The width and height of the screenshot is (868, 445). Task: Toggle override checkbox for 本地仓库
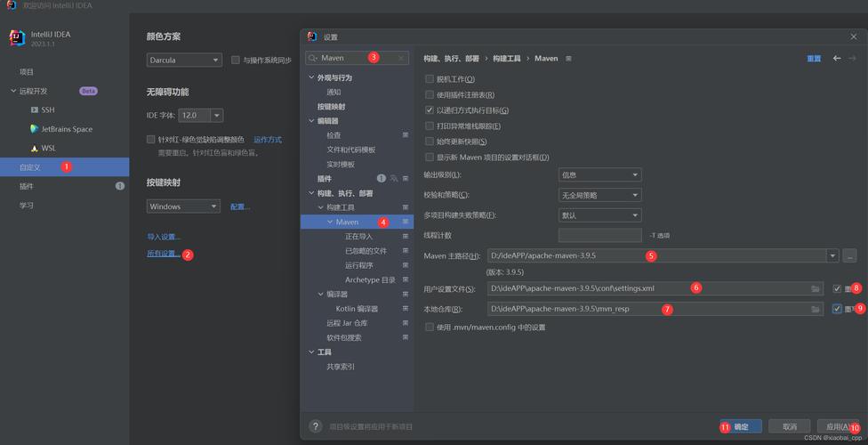[837, 309]
